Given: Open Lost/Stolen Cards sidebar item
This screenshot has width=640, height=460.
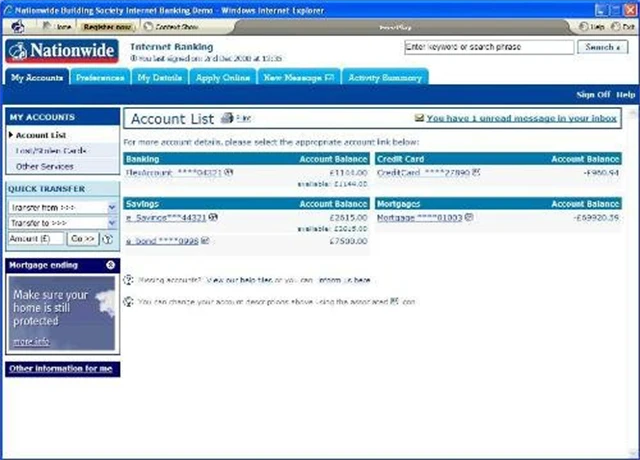Looking at the screenshot, I should (51, 151).
